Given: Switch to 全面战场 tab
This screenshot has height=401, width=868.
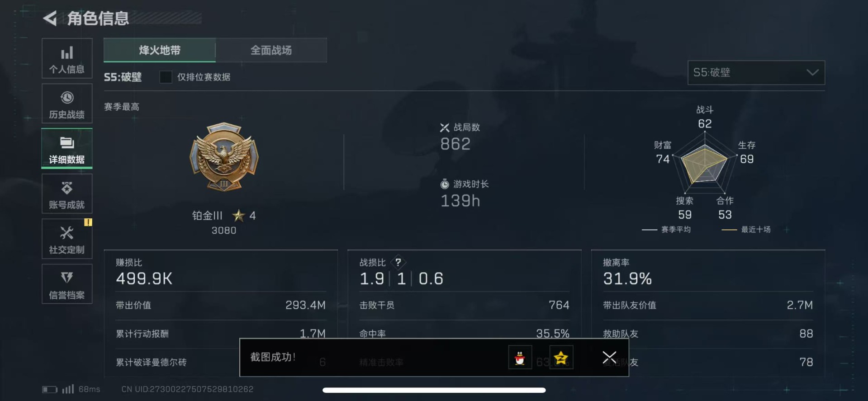Looking at the screenshot, I should (271, 50).
